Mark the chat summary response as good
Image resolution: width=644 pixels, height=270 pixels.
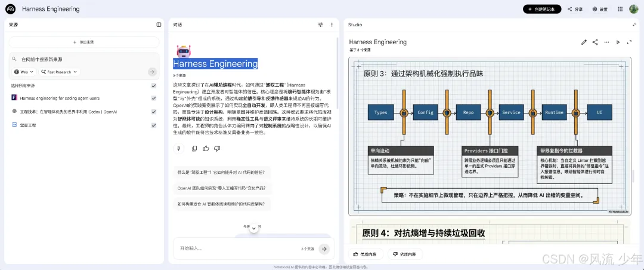(206, 149)
